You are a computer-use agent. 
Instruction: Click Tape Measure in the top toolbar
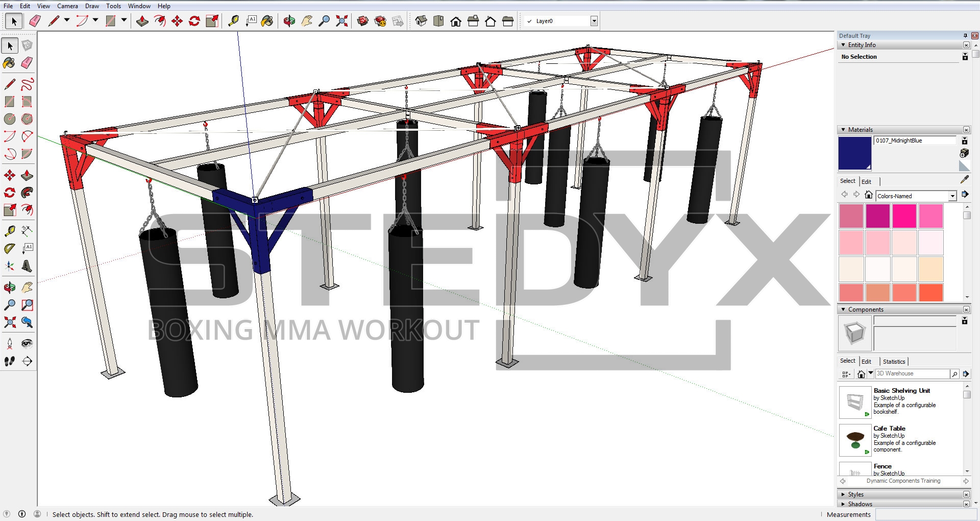tap(233, 21)
